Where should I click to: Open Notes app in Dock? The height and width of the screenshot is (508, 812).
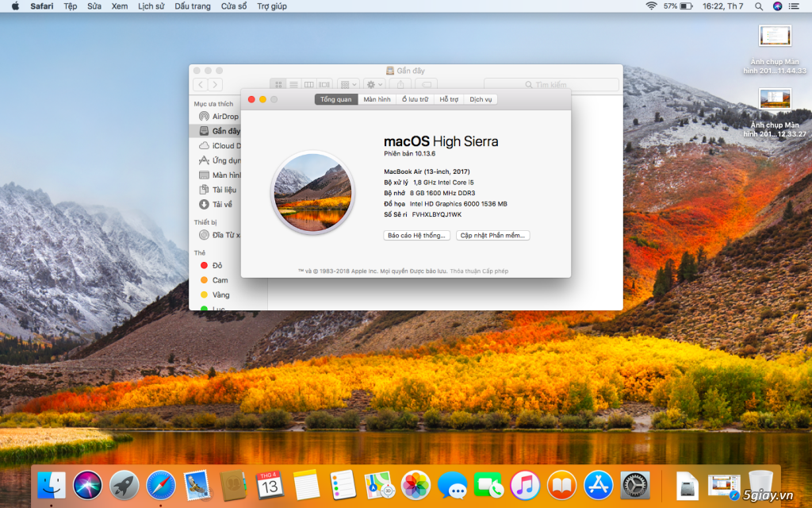pos(307,486)
